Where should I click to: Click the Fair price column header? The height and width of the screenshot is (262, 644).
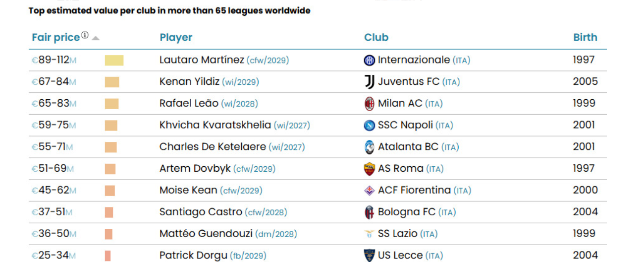tap(55, 37)
